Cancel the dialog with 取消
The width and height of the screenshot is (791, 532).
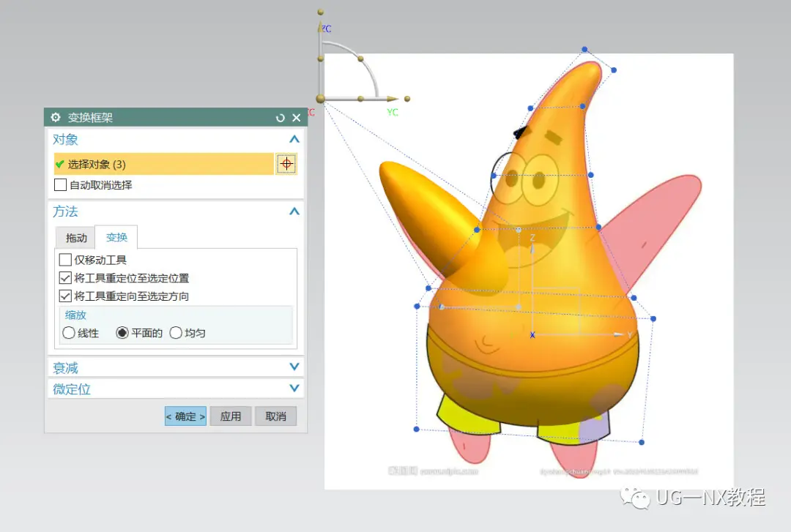[275, 416]
